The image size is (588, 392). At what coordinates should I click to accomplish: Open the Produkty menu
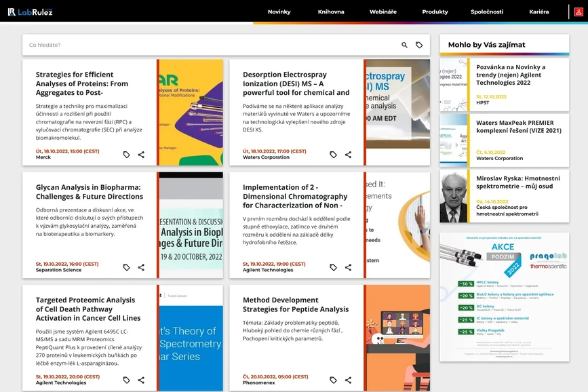[x=435, y=12]
